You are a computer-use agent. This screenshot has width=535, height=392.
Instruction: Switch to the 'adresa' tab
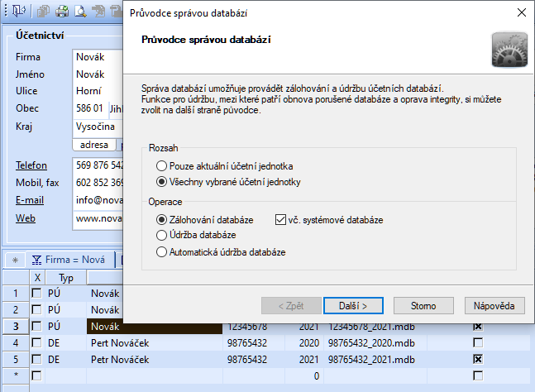pyautogui.click(x=93, y=144)
